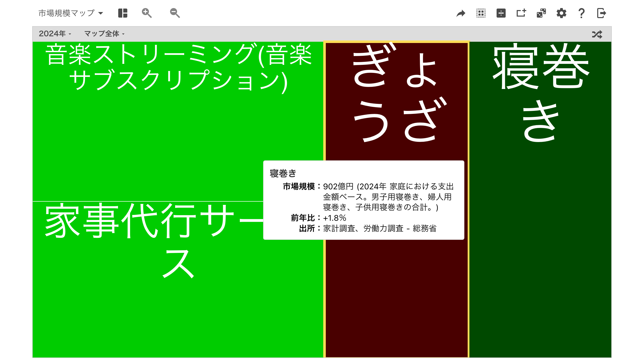Click the share arrow icon
The height and width of the screenshot is (362, 644).
click(461, 13)
